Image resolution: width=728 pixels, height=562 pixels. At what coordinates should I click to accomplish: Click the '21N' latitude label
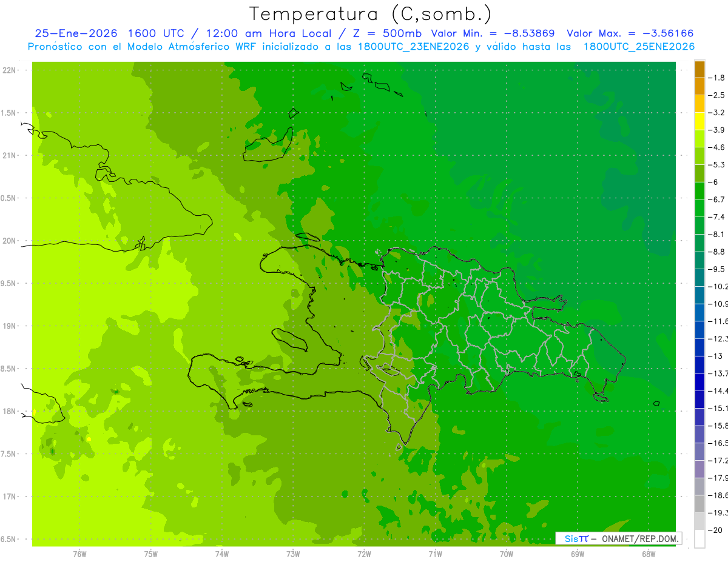click(x=10, y=156)
